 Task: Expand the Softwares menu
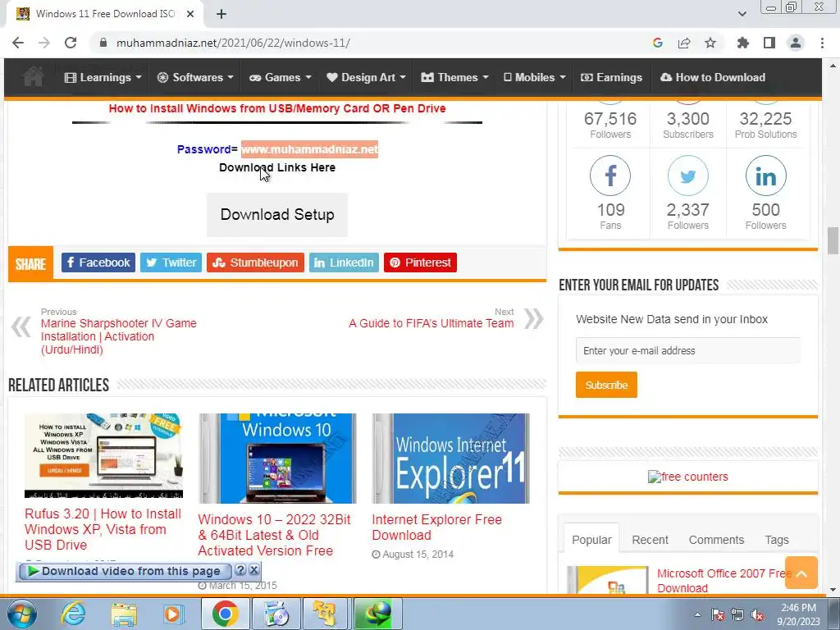(x=195, y=77)
